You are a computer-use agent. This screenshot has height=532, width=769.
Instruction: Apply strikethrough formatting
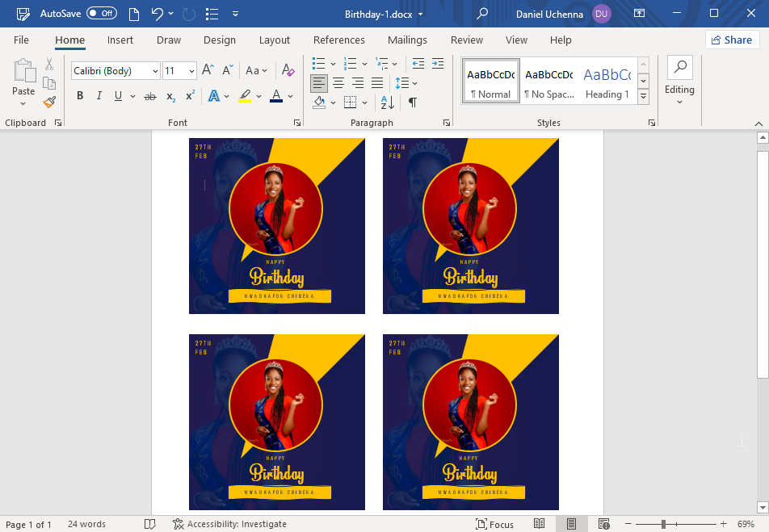149,96
